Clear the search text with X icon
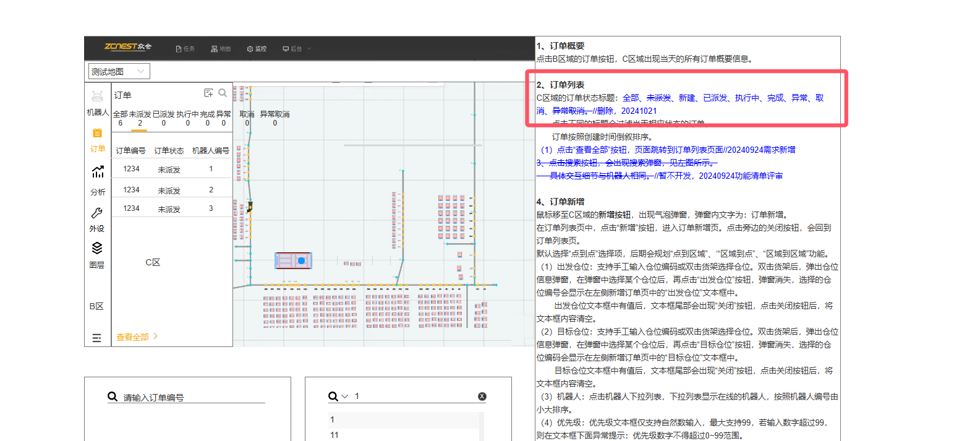Viewport: 980px width, 441px height. (x=482, y=396)
